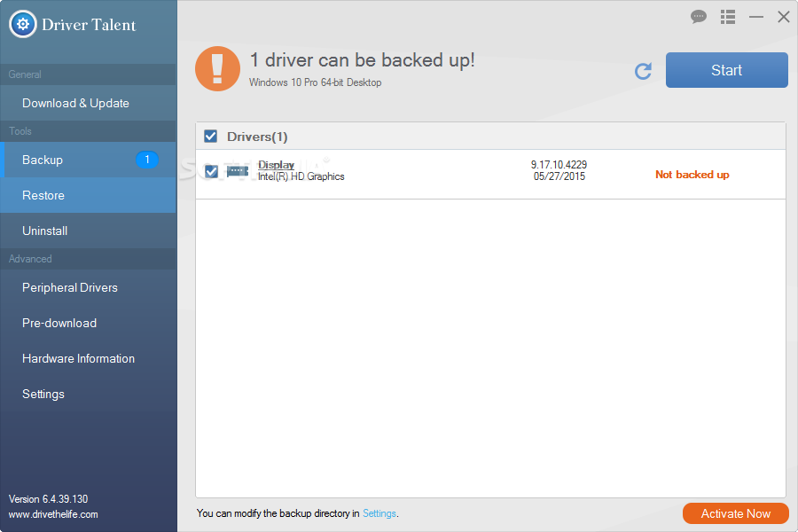Switch to the Restore tool
This screenshot has height=532, width=798.
88,195
